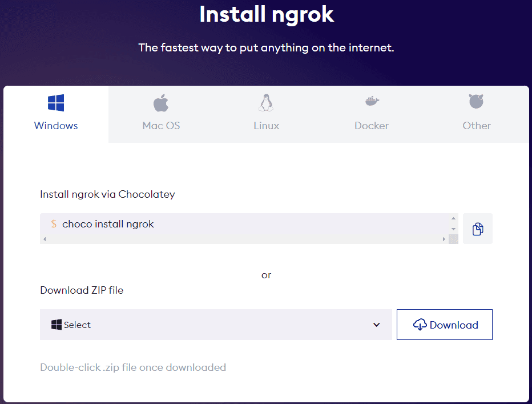The image size is (532, 404).
Task: Click the Double-click .zip file hint text
Action: tap(133, 367)
